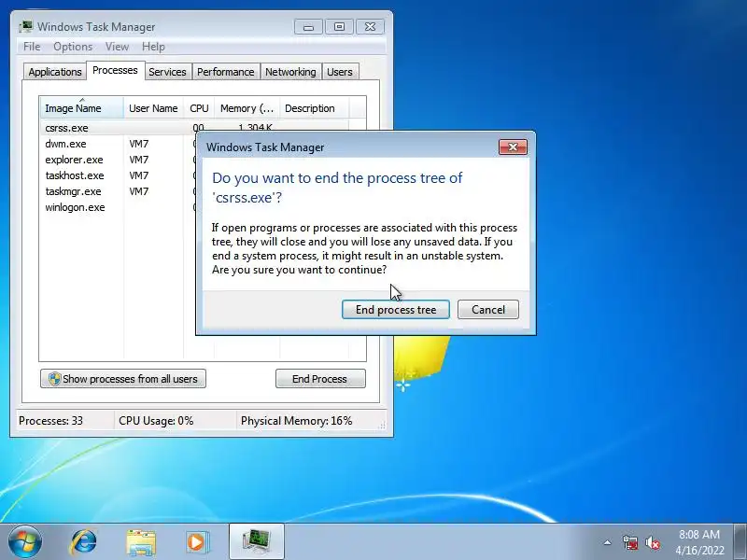The image size is (747, 560).
Task: Select the winlogon.exe process row
Action: pos(118,207)
